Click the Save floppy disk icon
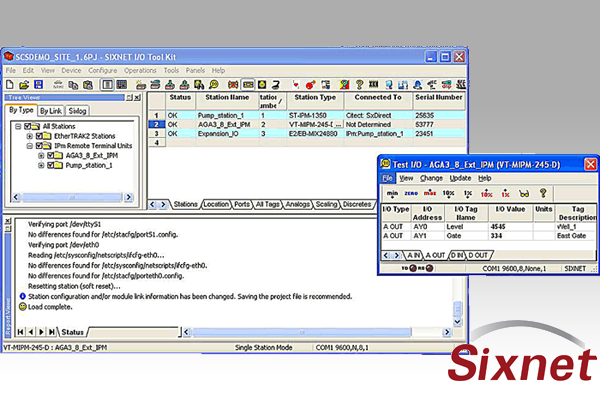The image size is (600, 400). pyautogui.click(x=39, y=85)
